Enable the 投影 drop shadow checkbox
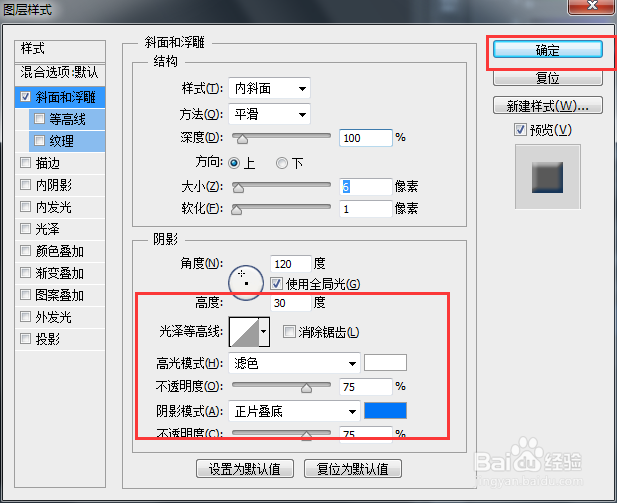The width and height of the screenshot is (617, 503). click(x=26, y=338)
